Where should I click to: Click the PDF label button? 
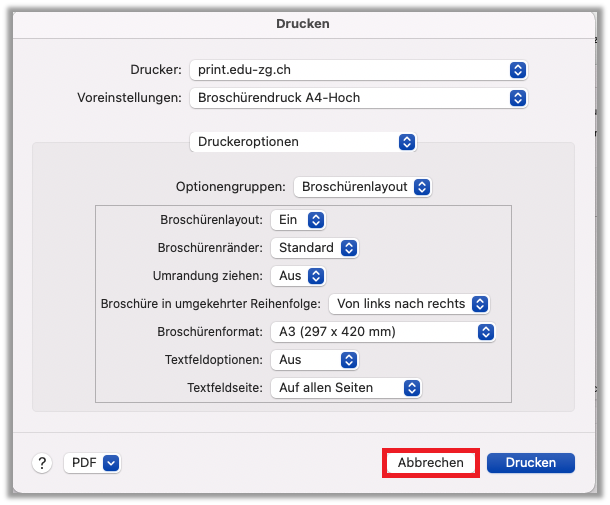click(83, 463)
